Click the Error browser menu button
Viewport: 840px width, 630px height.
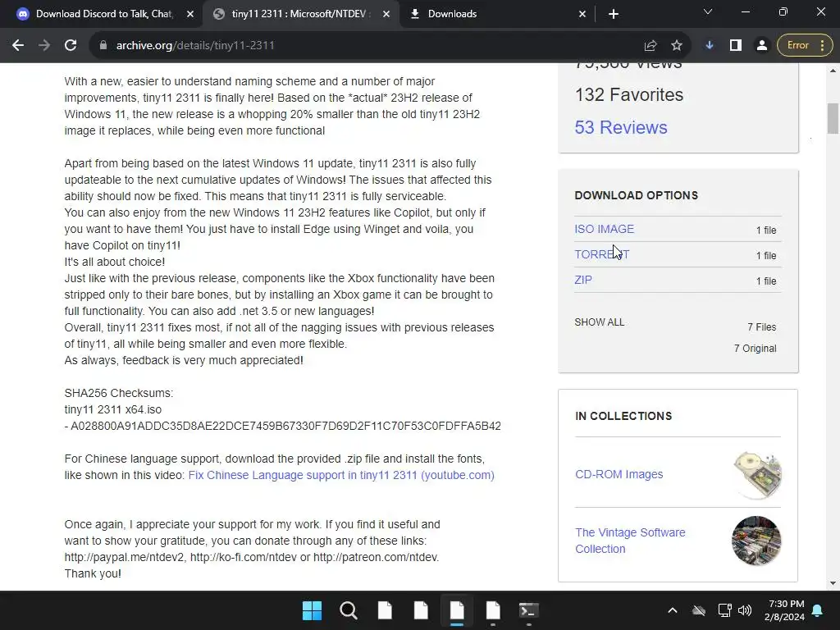click(806, 46)
